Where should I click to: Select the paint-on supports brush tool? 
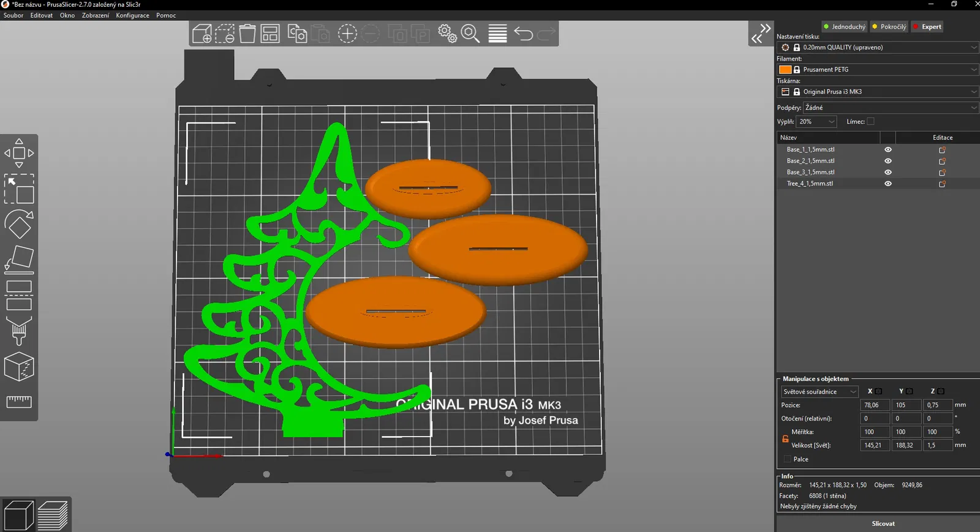click(x=19, y=331)
